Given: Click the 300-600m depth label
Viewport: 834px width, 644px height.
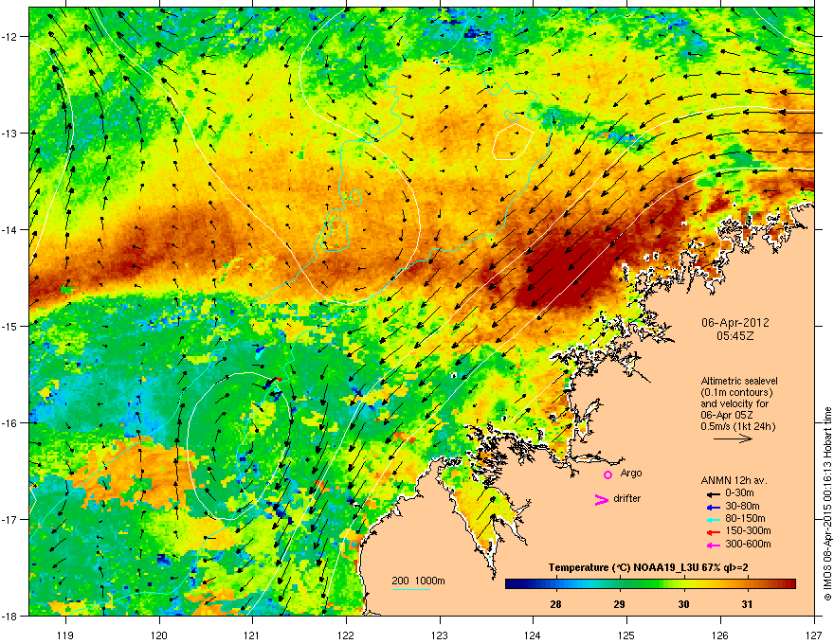Looking at the screenshot, I should coord(748,544).
